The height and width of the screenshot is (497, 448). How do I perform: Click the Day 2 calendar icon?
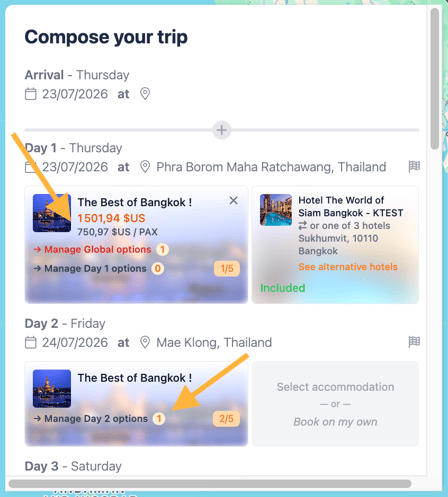[x=31, y=342]
